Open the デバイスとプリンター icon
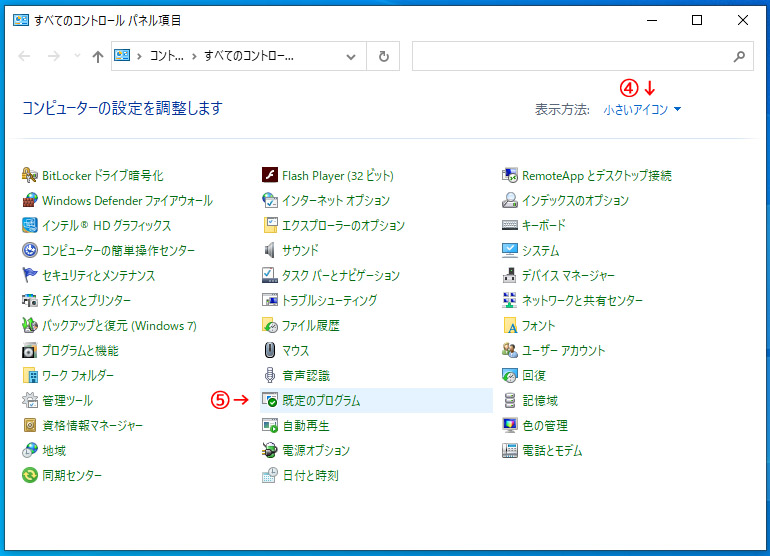770x556 pixels. tap(30, 300)
